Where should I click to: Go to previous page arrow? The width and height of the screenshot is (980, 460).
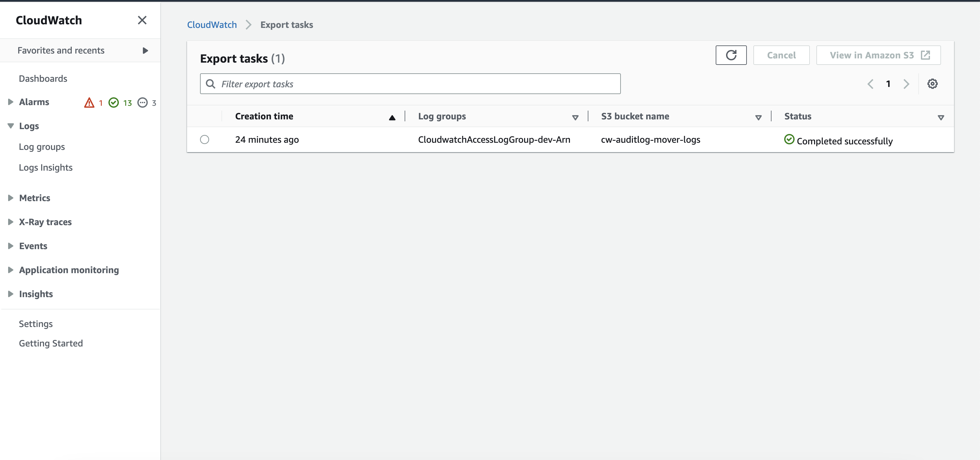(x=870, y=84)
